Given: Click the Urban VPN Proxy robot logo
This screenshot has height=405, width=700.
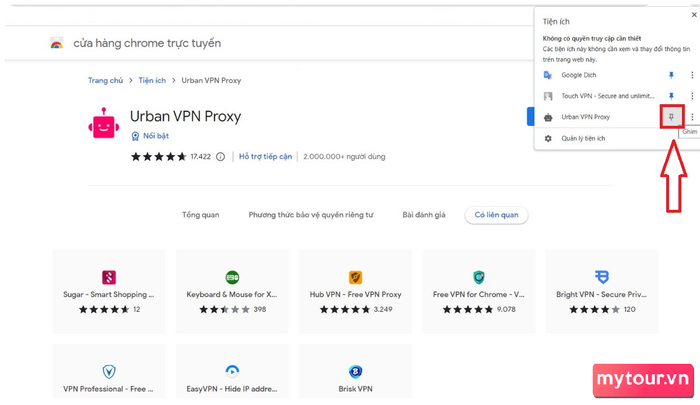Looking at the screenshot, I should click(x=104, y=123).
